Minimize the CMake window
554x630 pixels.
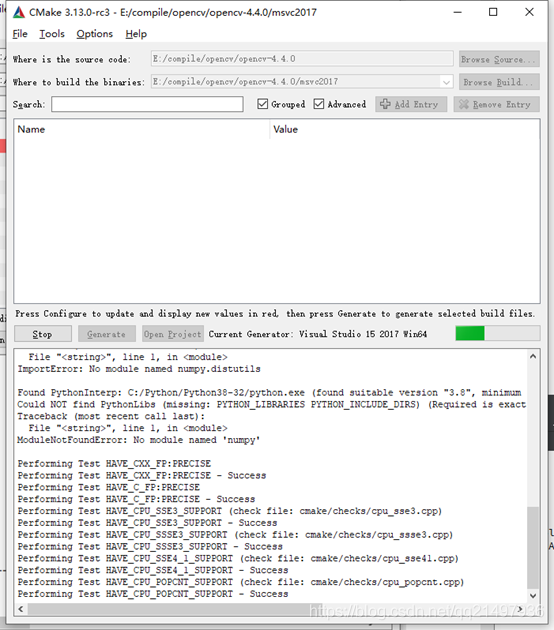[458, 12]
